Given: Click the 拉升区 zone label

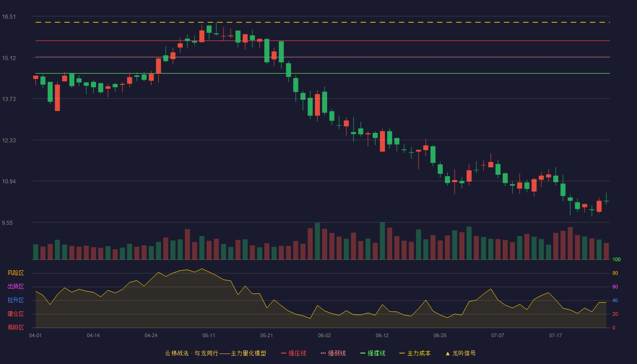Looking at the screenshot, I should (x=15, y=300).
